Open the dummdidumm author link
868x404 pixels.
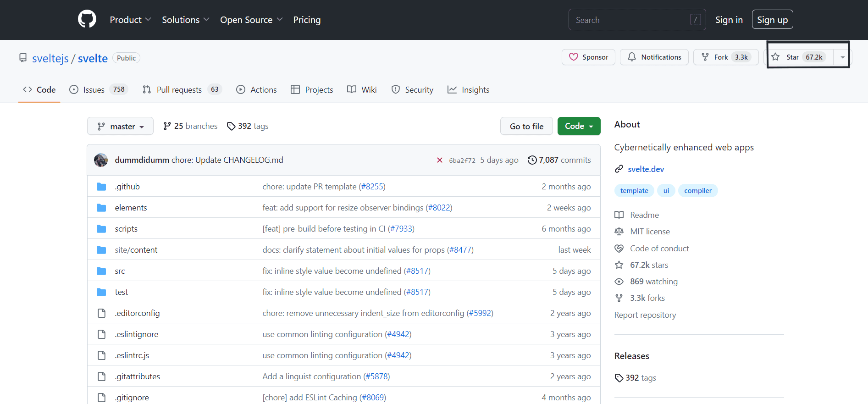pos(142,160)
